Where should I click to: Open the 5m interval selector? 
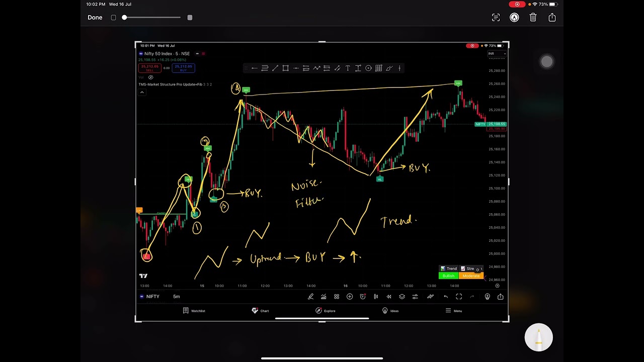pos(177,297)
